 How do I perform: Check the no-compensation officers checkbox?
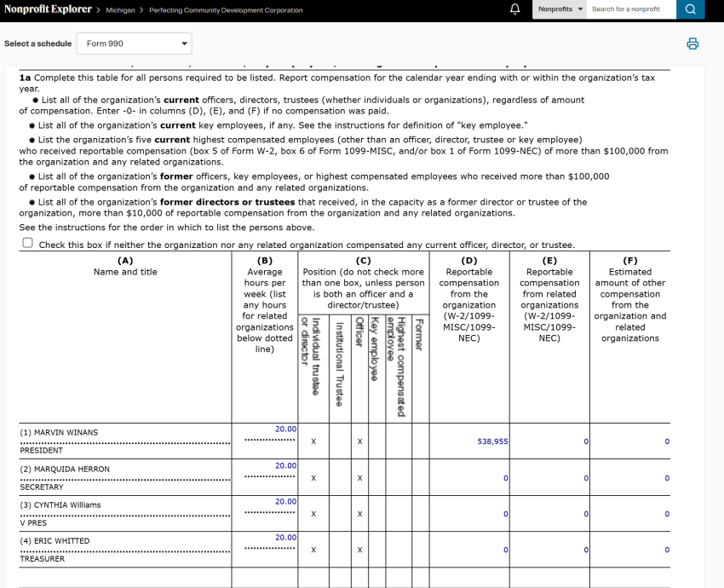click(28, 243)
